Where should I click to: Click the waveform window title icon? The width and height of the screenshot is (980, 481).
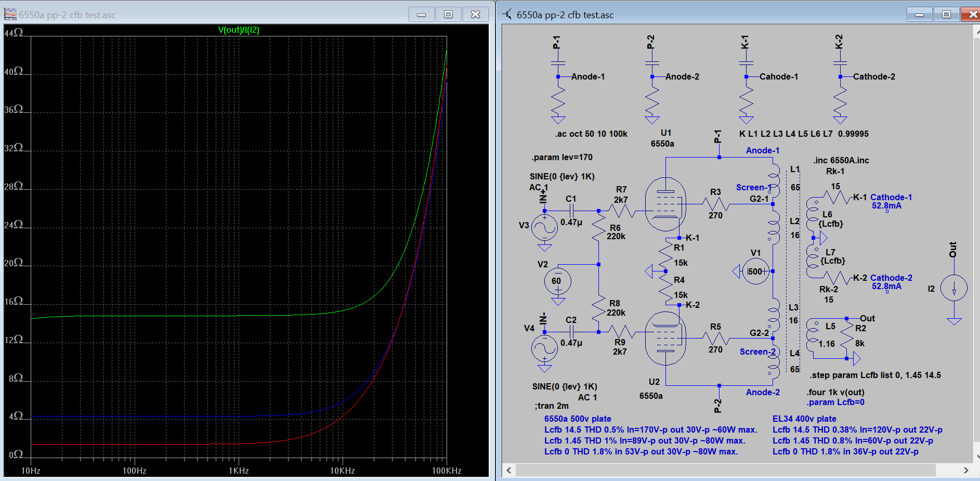(x=10, y=15)
